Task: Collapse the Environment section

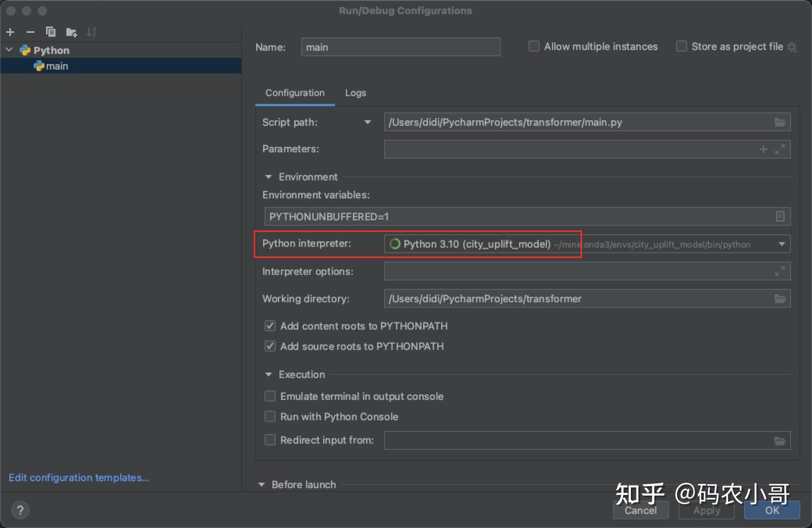Action: 268,177
